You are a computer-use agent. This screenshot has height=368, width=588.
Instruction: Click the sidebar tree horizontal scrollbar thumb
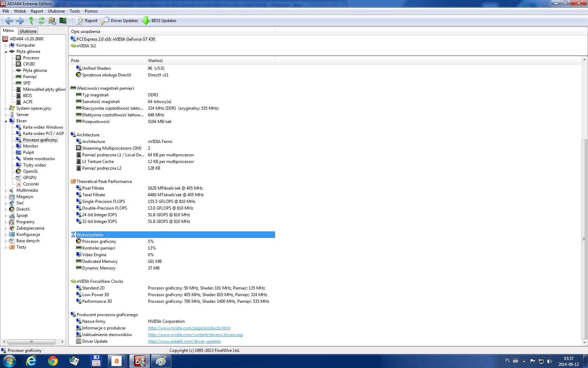point(31,342)
